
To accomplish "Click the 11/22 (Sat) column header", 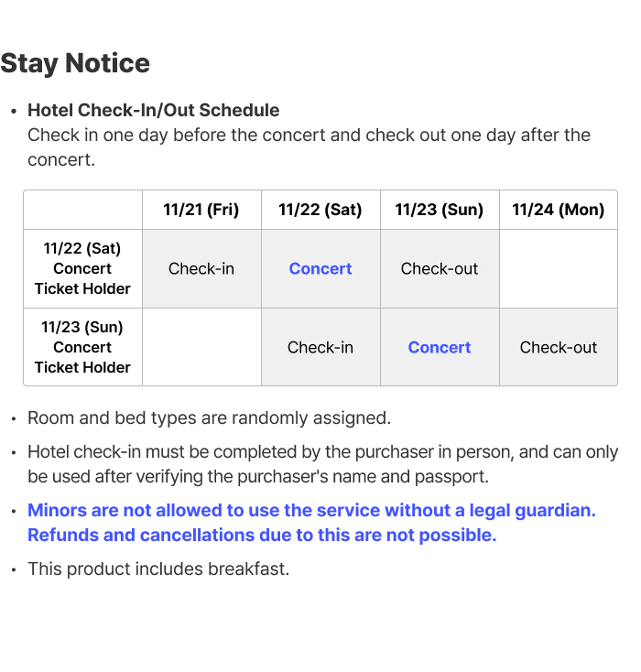I will pos(320,210).
